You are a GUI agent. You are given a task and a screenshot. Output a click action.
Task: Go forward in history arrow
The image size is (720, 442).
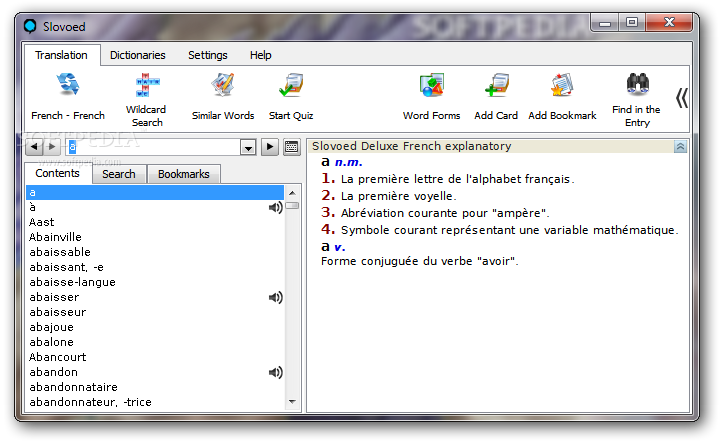tap(51, 147)
